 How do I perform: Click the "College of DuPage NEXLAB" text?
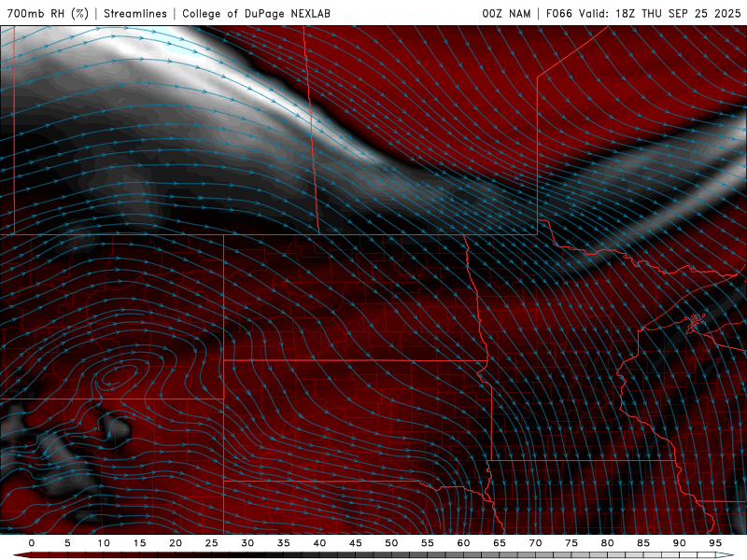click(256, 13)
